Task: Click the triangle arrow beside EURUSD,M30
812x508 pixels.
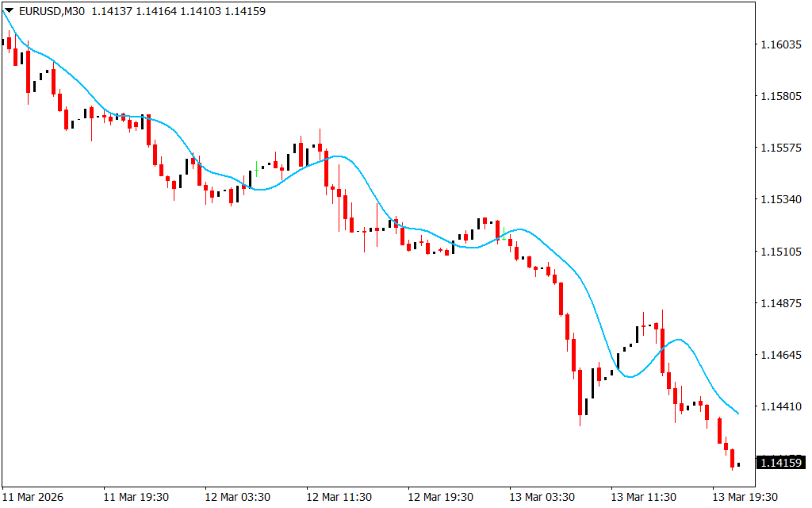Action: tap(9, 11)
